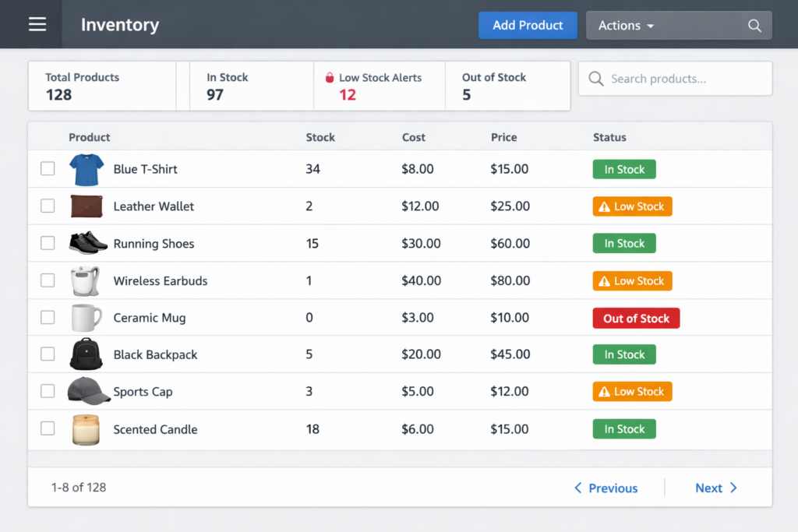Click the lock icon beside Low Stock Alerts
Image resolution: width=798 pixels, height=532 pixels.
pos(329,78)
